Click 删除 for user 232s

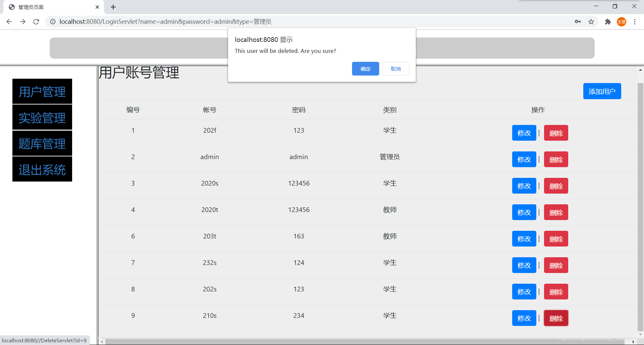pyautogui.click(x=556, y=265)
